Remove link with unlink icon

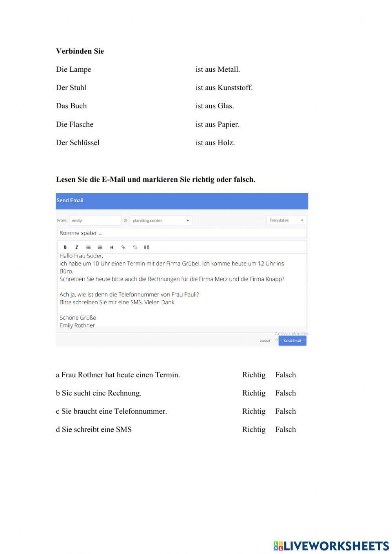click(135, 247)
